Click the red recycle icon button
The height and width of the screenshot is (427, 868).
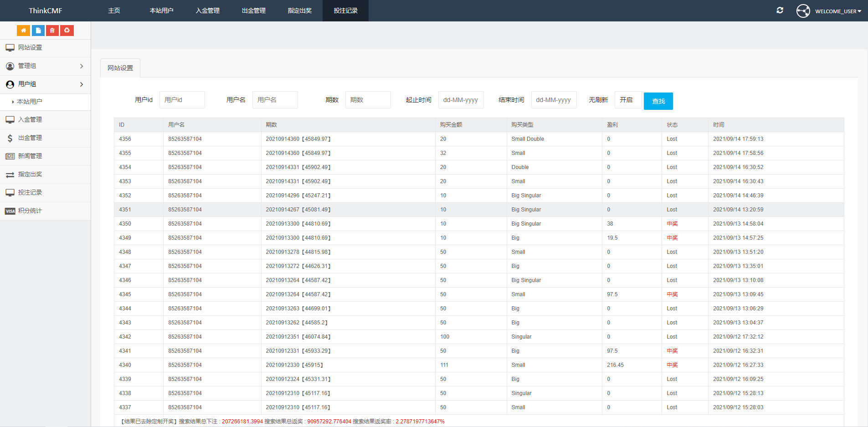67,31
